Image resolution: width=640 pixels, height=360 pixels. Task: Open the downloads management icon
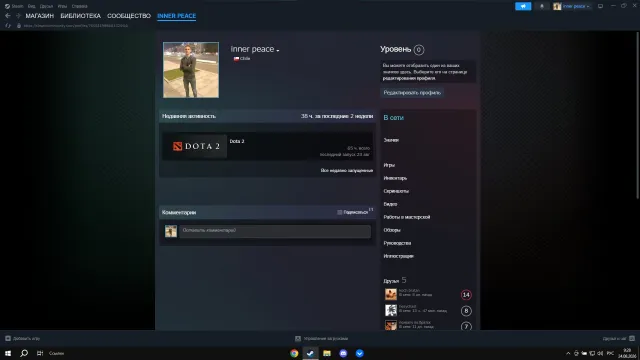298,338
